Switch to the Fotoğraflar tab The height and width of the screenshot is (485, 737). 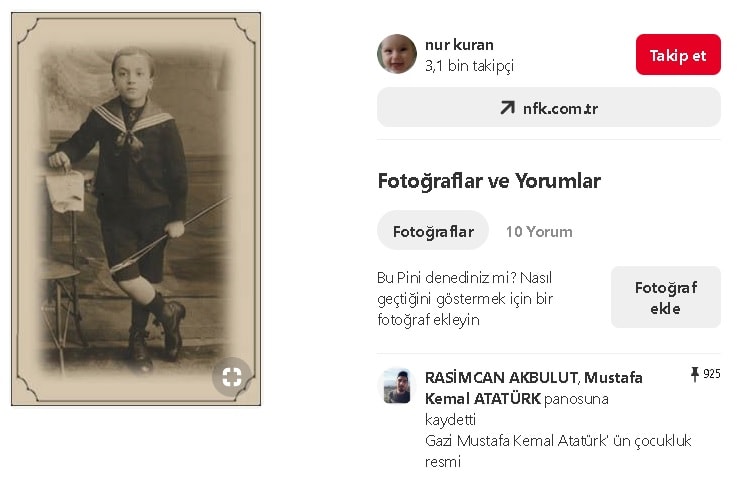point(433,231)
